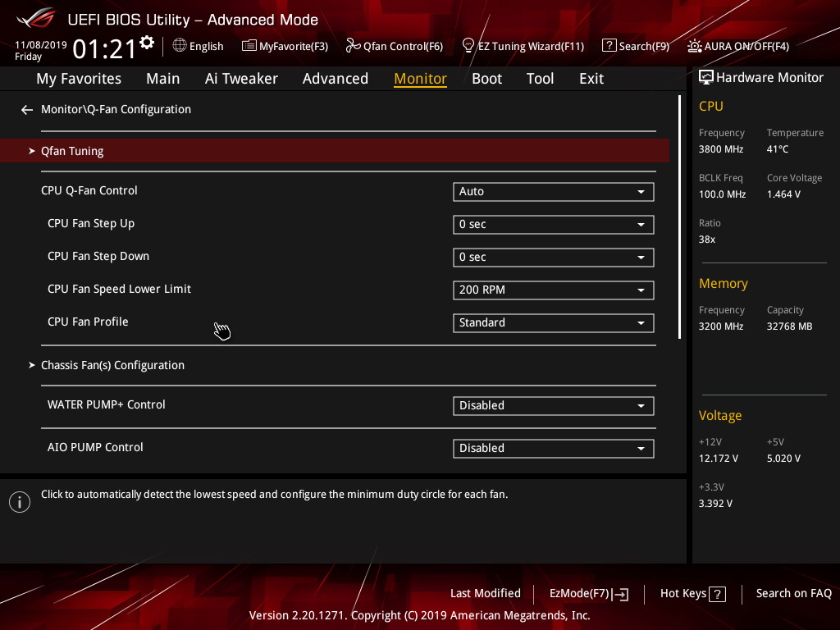The width and height of the screenshot is (840, 630).
Task: Click the MyFavorite list icon
Action: pyautogui.click(x=249, y=46)
